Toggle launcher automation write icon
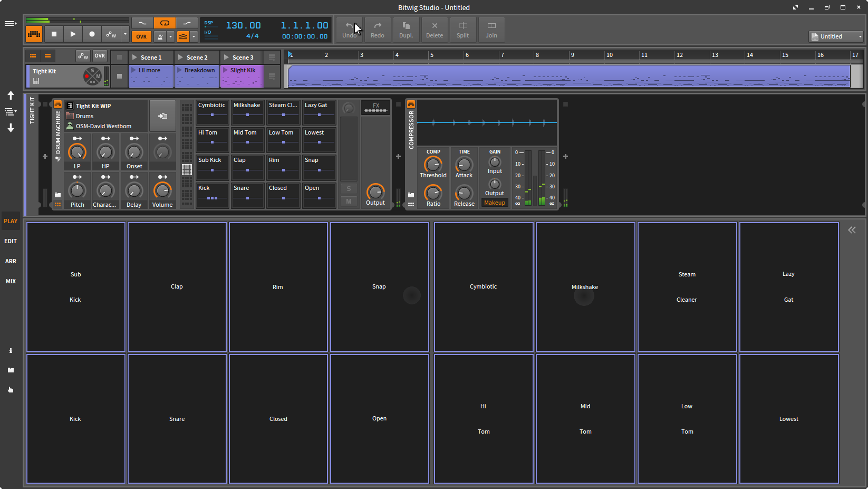Viewport: 868px width, 489px height. (83, 56)
